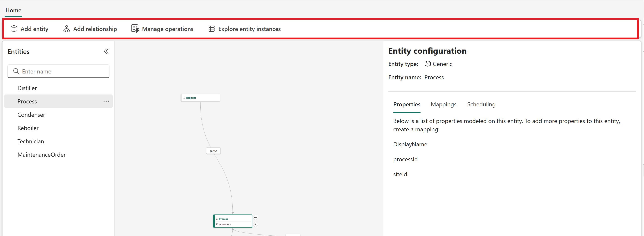Click the relationship icon beside Process node
644x236 pixels.
256,225
